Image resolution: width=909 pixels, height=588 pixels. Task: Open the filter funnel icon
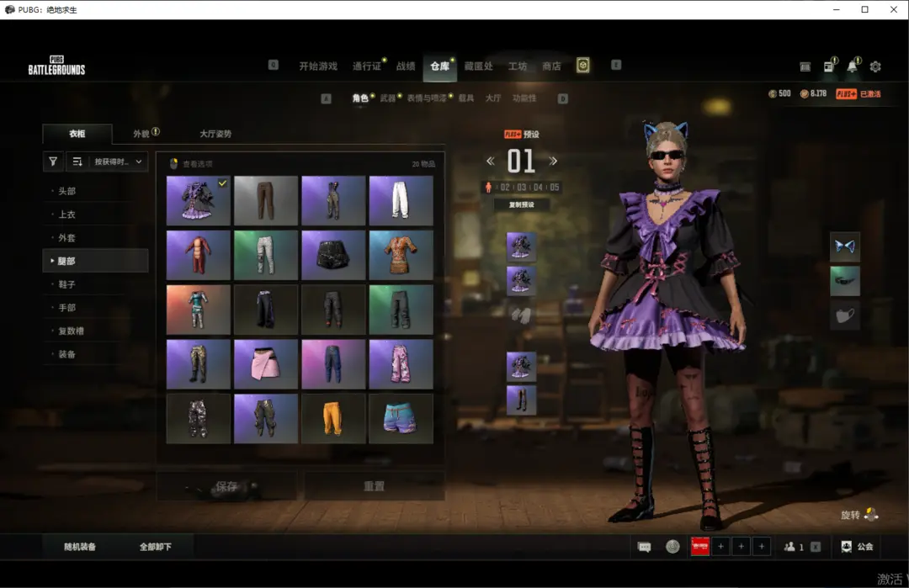point(53,162)
